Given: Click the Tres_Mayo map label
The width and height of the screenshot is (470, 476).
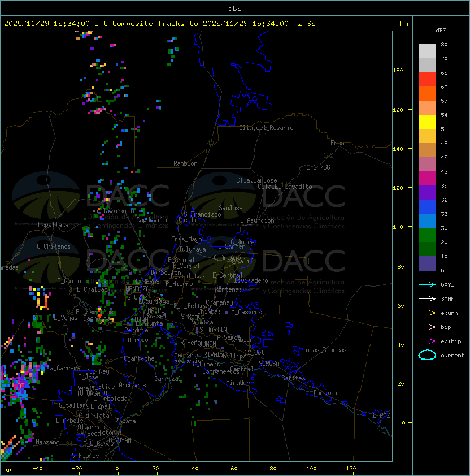Looking at the screenshot, I should click(186, 239).
